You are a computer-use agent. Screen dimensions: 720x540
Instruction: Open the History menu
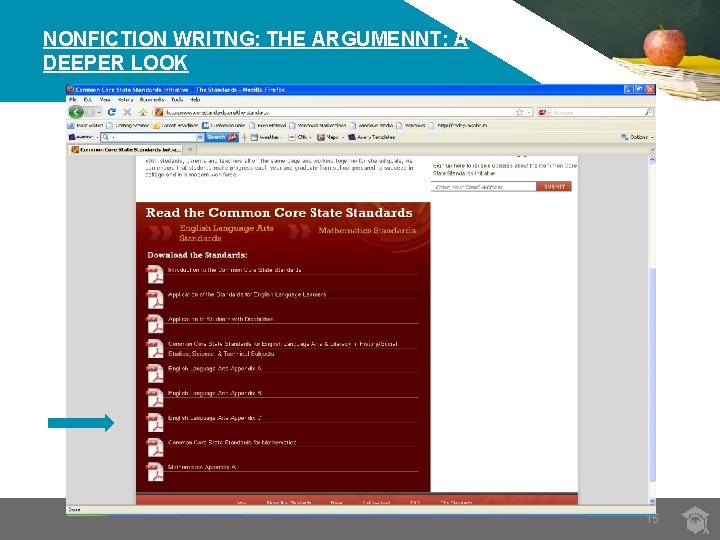125,100
